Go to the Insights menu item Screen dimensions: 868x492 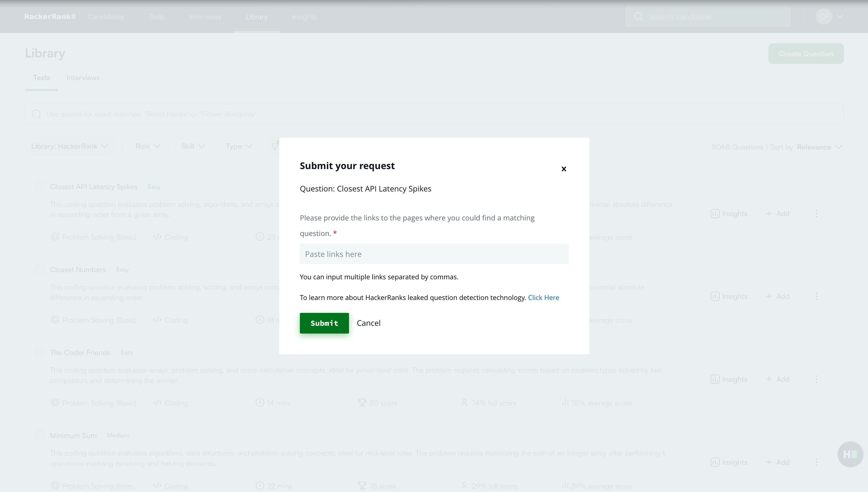[304, 17]
